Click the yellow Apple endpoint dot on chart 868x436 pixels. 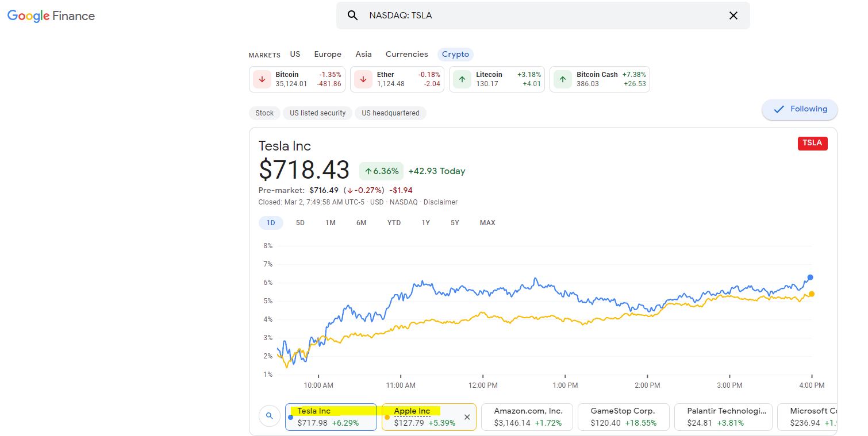(x=811, y=294)
